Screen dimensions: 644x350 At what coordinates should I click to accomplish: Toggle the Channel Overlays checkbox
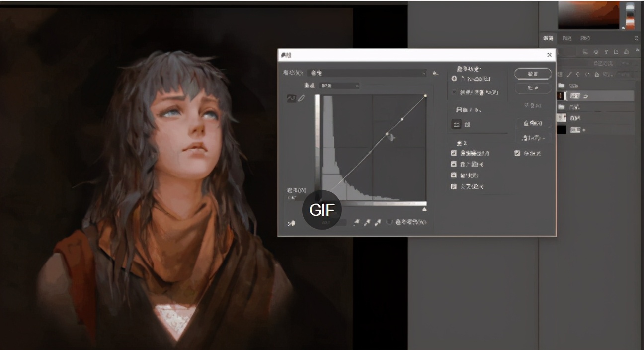coord(454,153)
